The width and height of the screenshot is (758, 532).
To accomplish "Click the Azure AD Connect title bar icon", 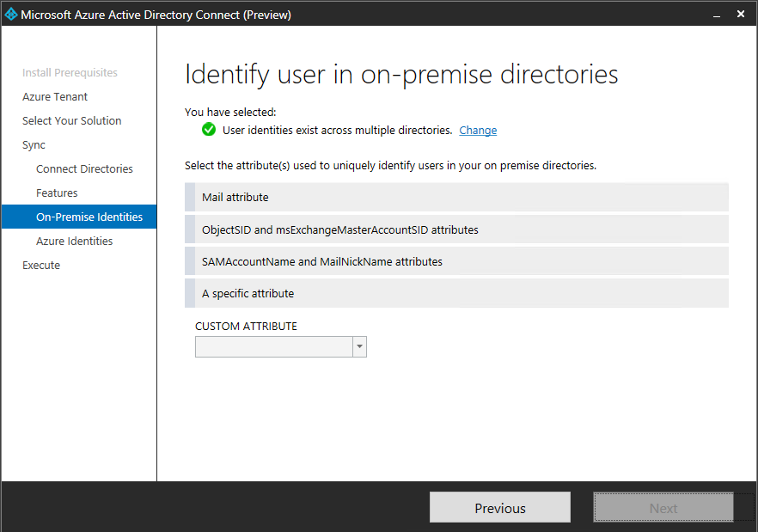I will pyautogui.click(x=11, y=15).
